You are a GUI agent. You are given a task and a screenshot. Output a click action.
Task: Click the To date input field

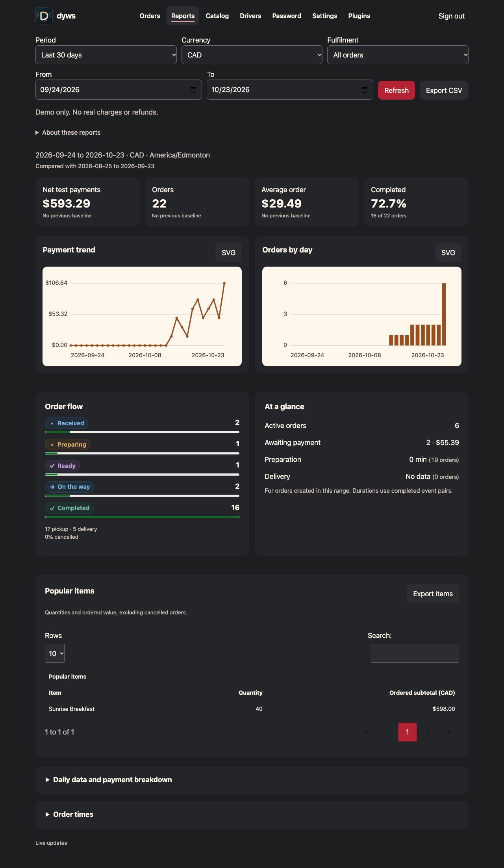click(290, 90)
